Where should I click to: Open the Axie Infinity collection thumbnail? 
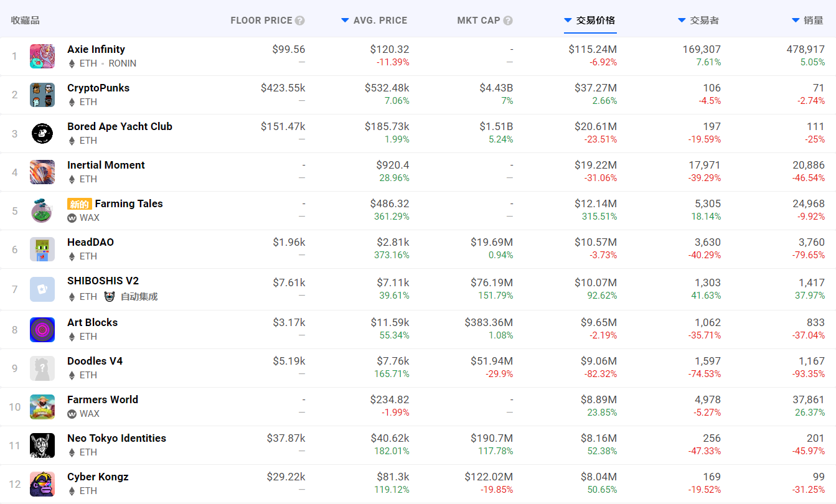[x=42, y=57]
